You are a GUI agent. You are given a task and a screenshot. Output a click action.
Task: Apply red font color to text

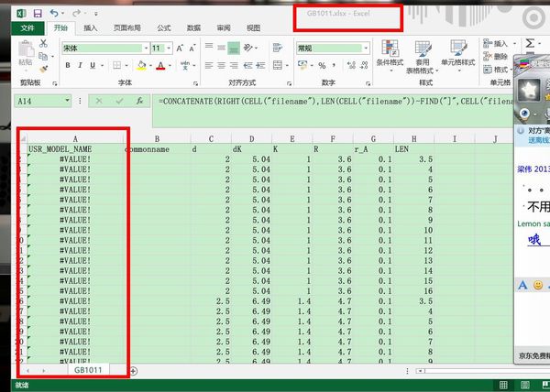(160, 65)
